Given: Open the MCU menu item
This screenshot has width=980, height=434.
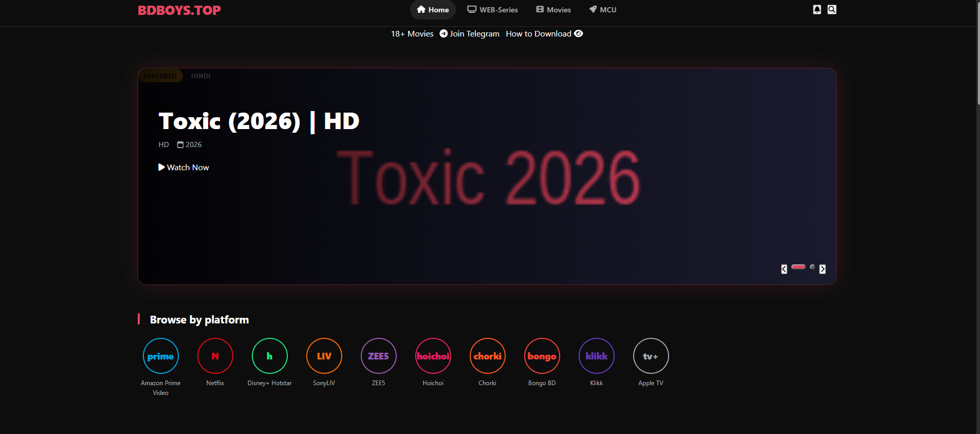Looking at the screenshot, I should [603, 10].
